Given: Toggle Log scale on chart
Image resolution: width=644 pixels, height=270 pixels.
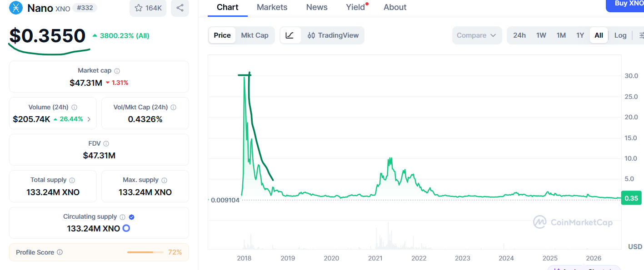Looking at the screenshot, I should (620, 35).
